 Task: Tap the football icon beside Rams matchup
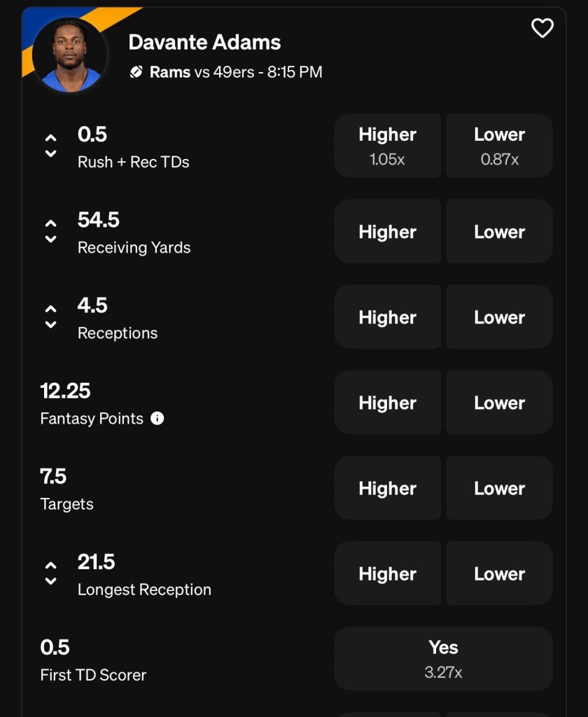(136, 72)
